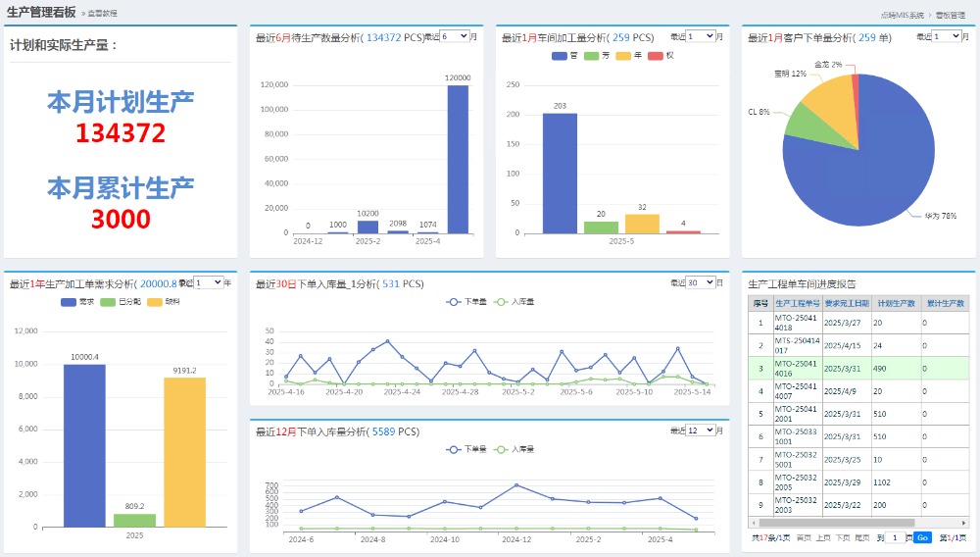The image size is (980, 557).
Task: Open the 12-month range dropdown
Action: [x=701, y=430]
